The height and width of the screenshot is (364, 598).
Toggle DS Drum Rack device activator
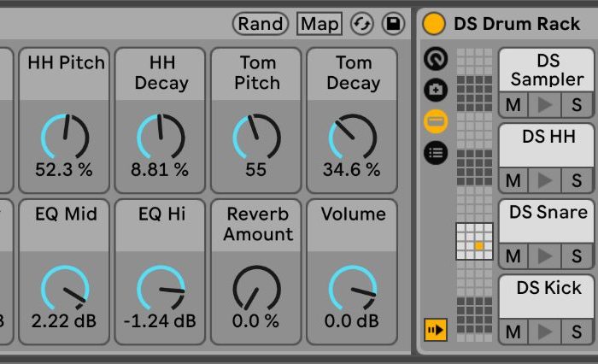click(x=434, y=24)
